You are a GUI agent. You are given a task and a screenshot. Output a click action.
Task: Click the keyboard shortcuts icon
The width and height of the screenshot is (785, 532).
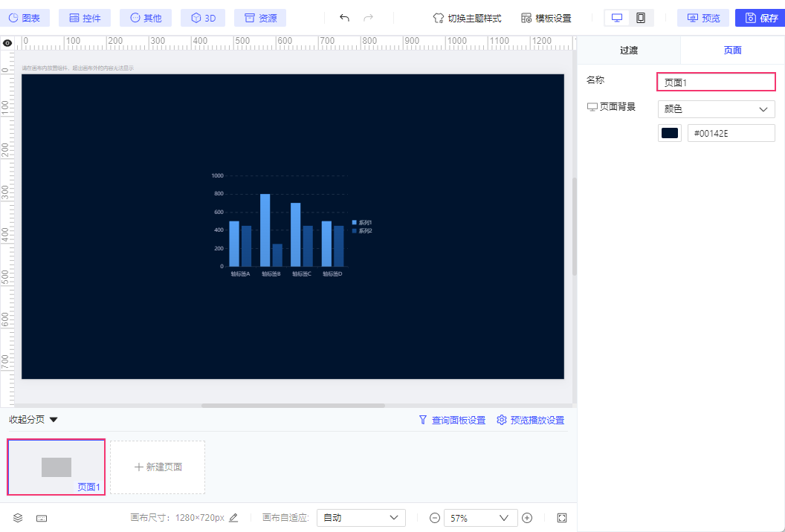[42, 518]
